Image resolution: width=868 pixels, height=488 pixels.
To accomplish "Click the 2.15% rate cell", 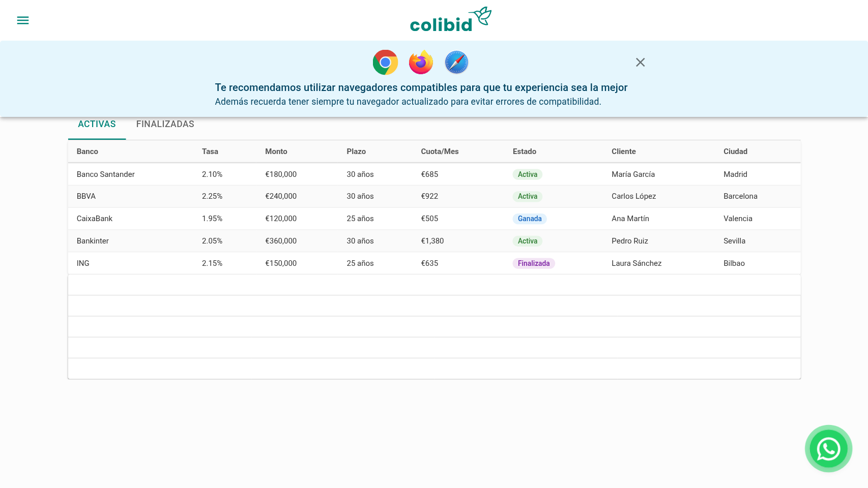I will [x=212, y=263].
